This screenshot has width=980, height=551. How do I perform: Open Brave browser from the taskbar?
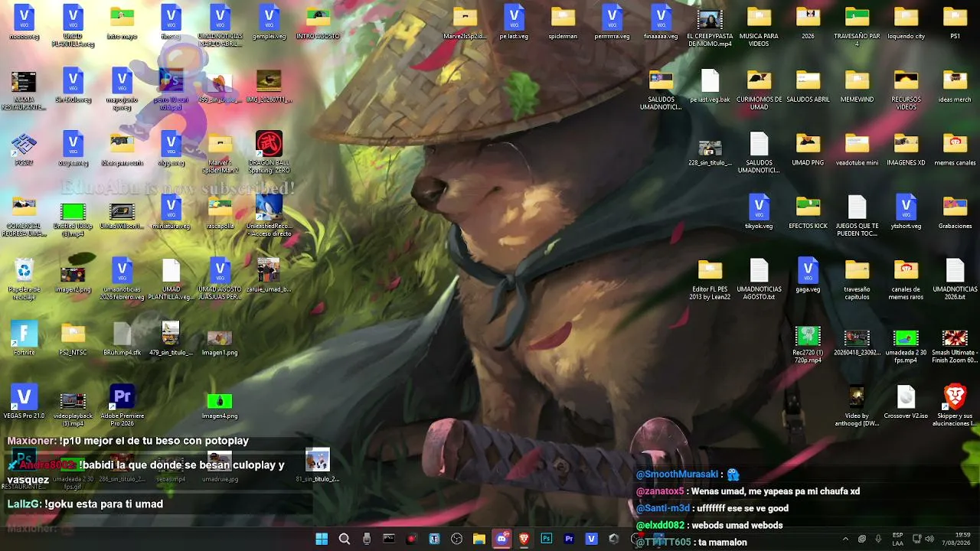click(x=524, y=539)
